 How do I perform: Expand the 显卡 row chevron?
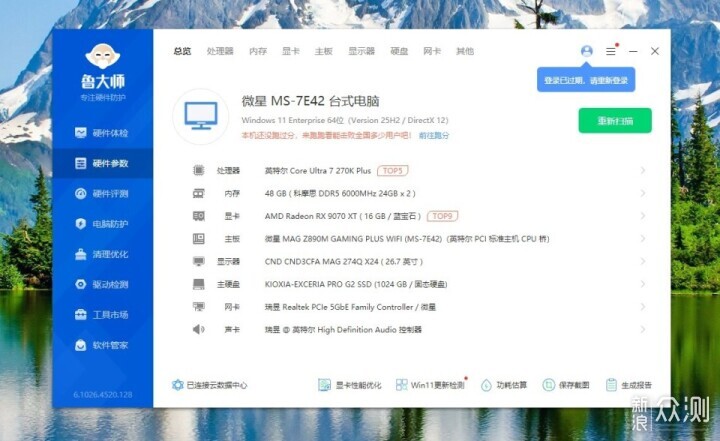coord(643,216)
